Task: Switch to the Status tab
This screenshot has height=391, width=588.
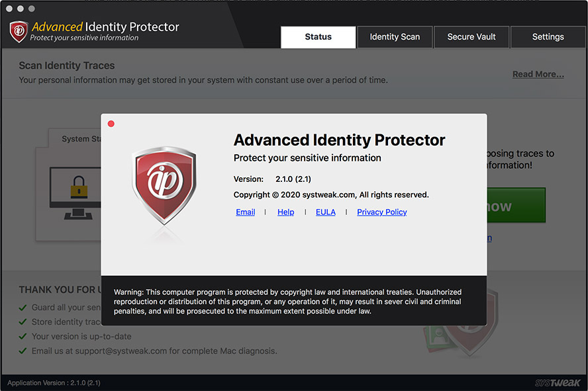Action: 318,36
